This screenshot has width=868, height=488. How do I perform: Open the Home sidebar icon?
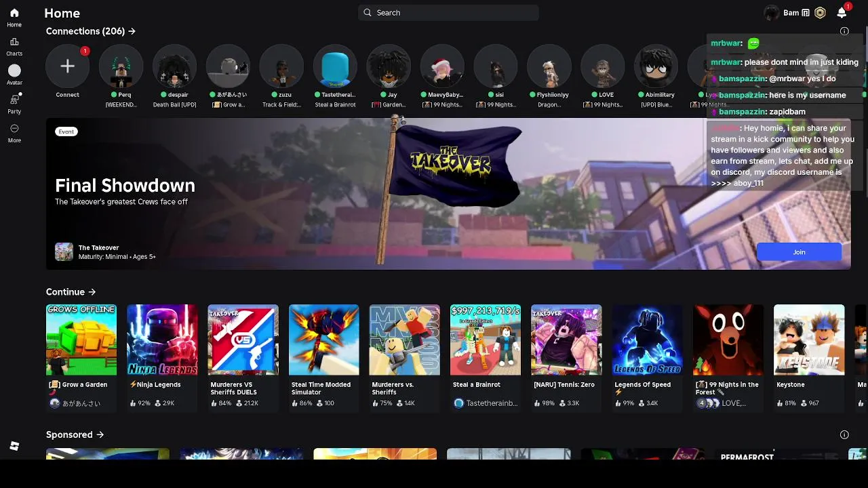pos(14,13)
